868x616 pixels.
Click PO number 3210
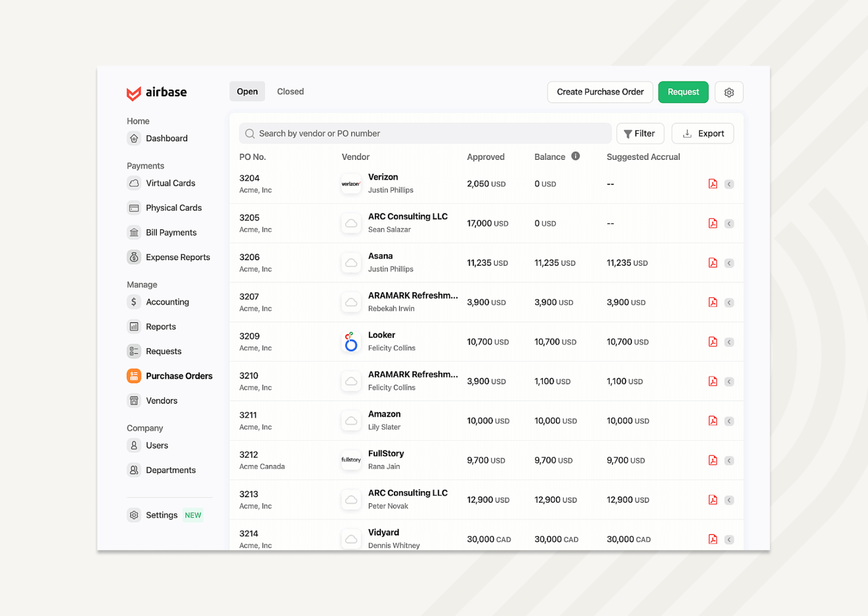(249, 375)
